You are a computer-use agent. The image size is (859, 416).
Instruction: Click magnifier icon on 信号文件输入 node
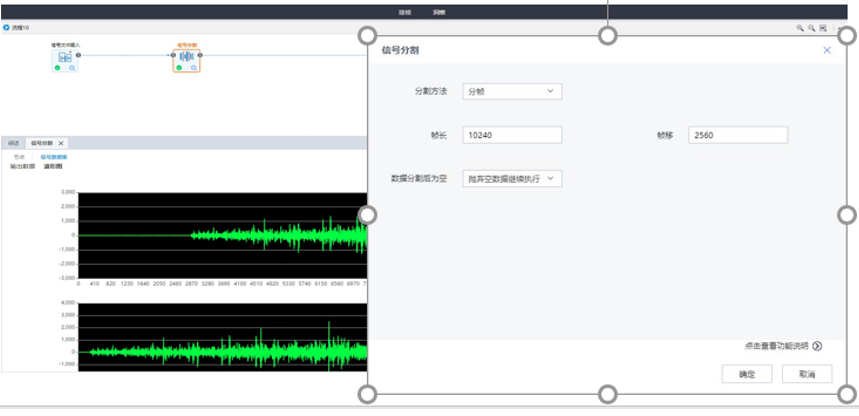coord(73,68)
